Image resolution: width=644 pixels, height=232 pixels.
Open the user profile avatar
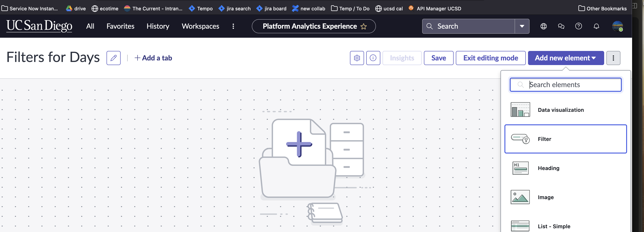pyautogui.click(x=617, y=26)
